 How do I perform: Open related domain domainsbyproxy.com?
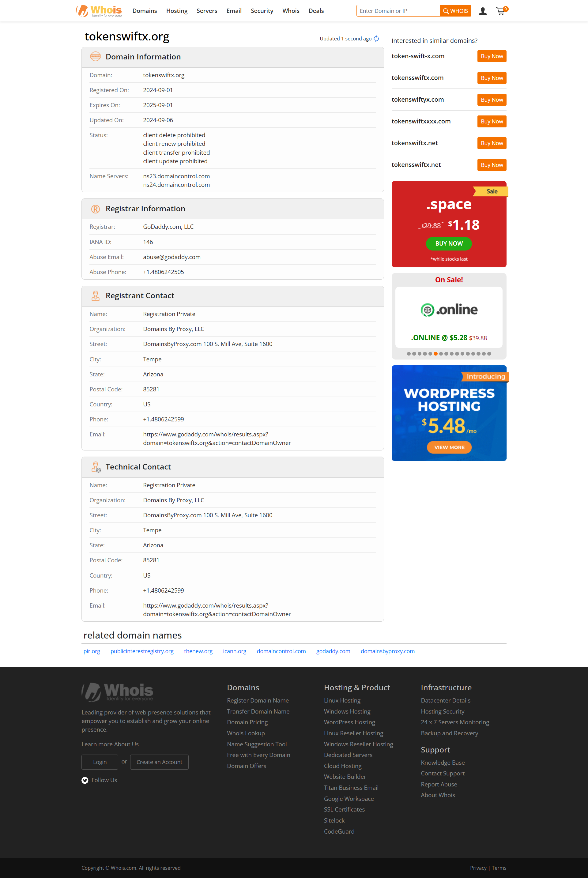coord(388,651)
